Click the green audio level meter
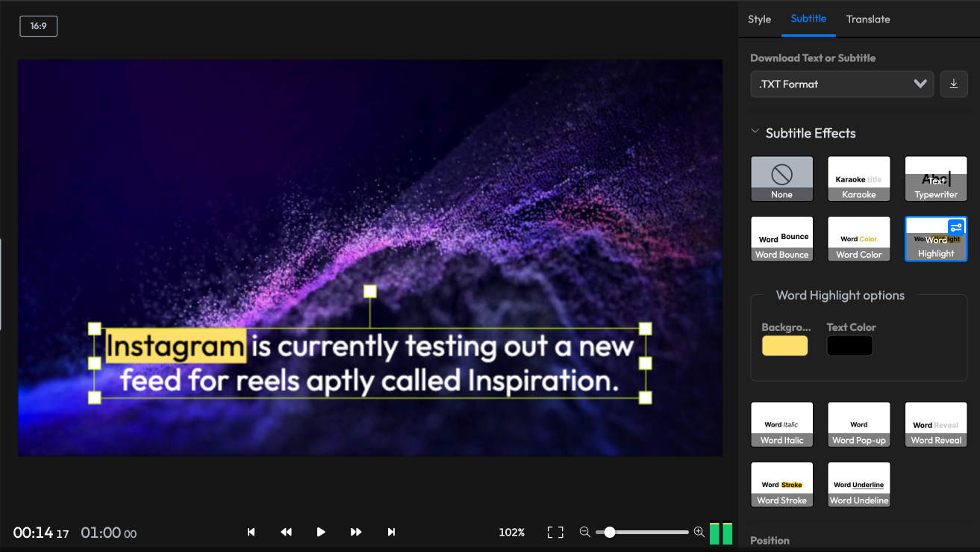Viewport: 980px width, 552px height. point(721,533)
